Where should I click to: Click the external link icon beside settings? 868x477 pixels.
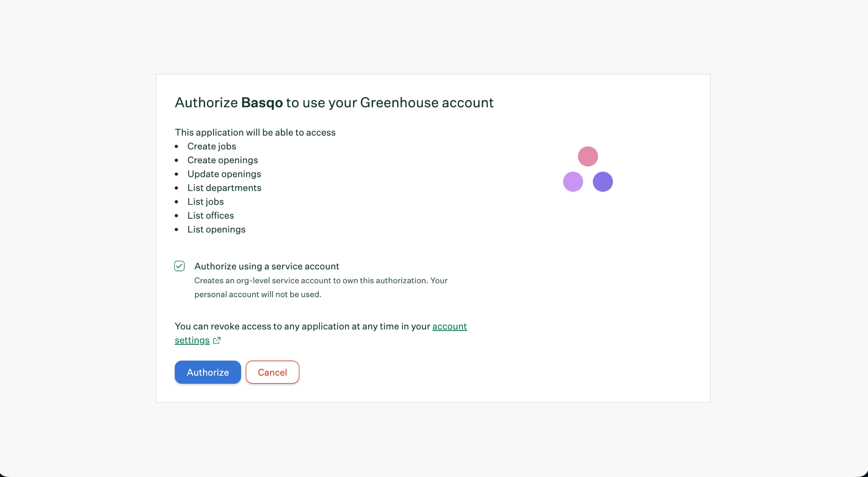point(217,340)
